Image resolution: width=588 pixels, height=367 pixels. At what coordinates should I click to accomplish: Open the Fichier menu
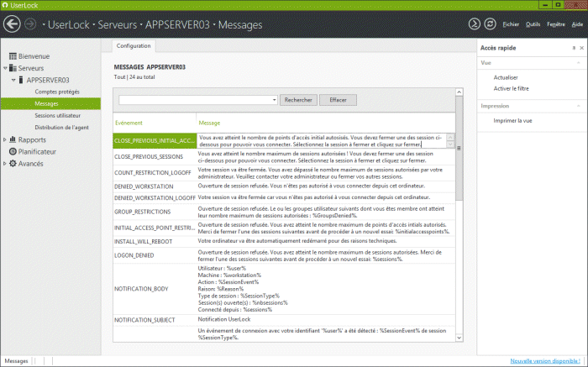511,24
